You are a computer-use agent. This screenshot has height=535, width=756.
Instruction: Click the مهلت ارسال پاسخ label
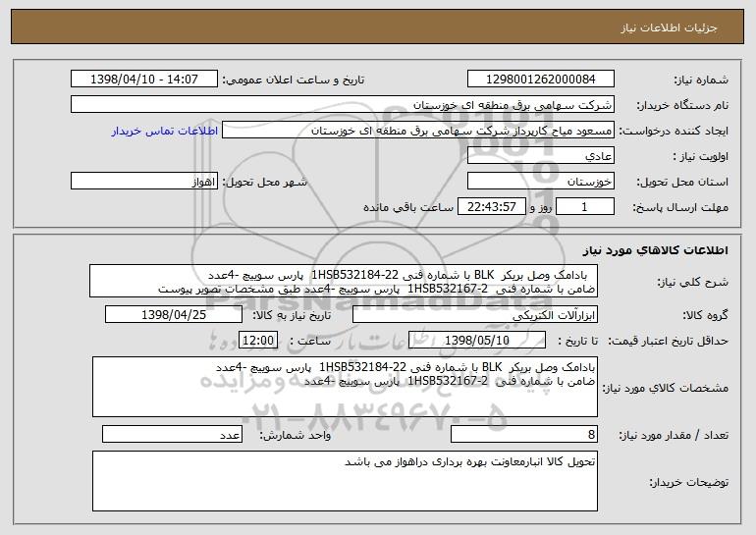click(x=680, y=208)
